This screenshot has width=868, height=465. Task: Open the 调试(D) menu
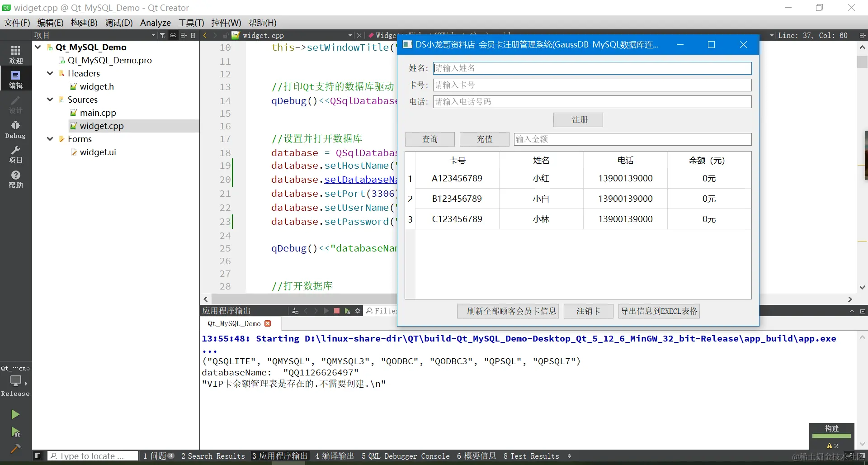(119, 23)
